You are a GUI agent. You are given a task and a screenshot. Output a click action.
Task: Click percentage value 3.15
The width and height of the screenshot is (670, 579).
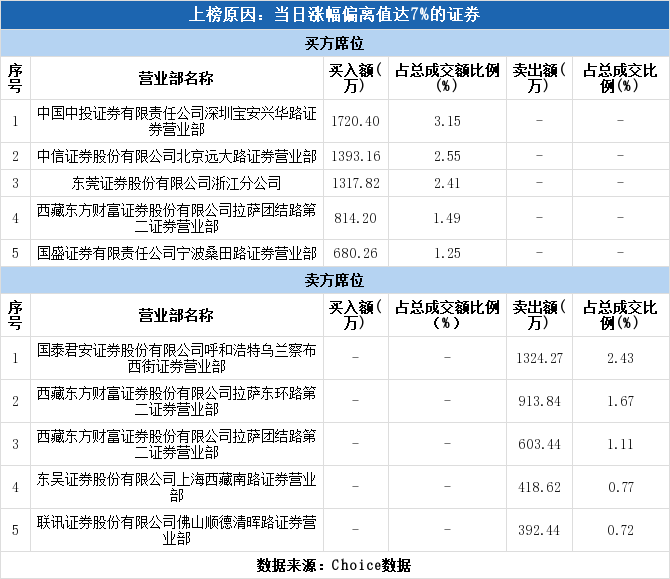tap(447, 121)
